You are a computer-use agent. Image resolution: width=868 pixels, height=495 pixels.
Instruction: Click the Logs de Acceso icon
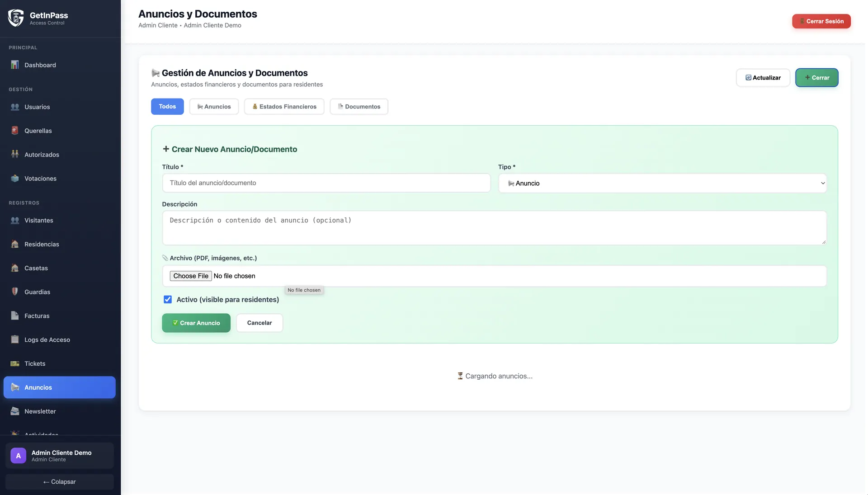15,340
